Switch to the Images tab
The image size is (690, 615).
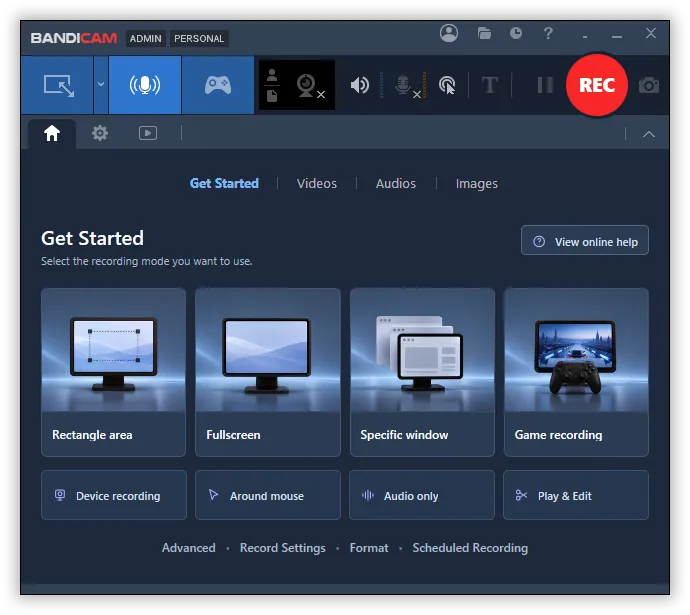click(x=477, y=183)
